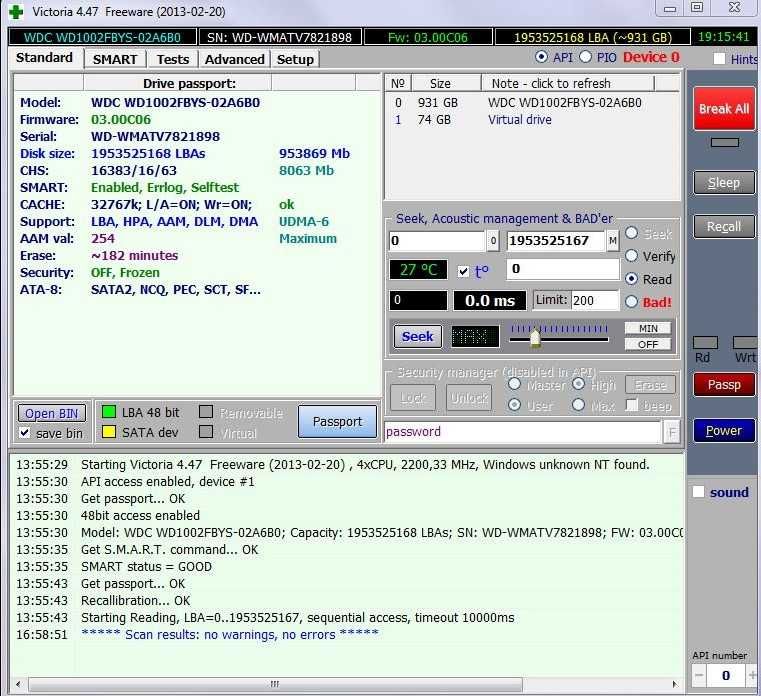Open the Advanced tab
The height and width of the screenshot is (696, 761).
(234, 59)
